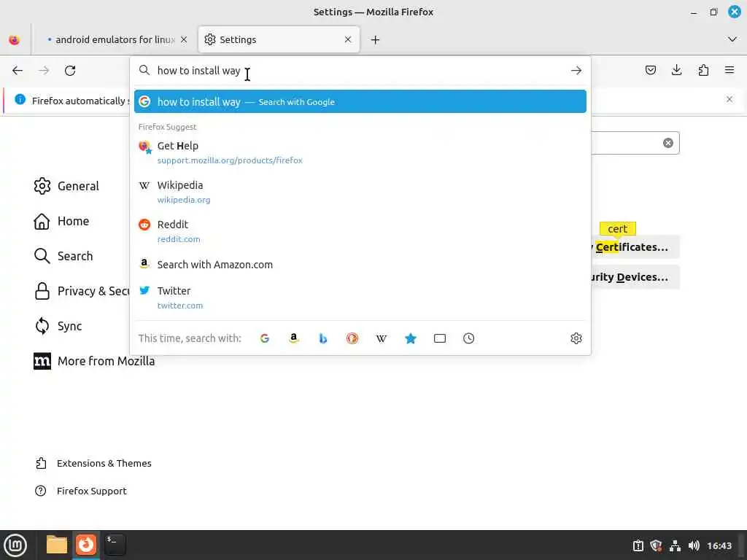Open search settings gear in dropdown
The width and height of the screenshot is (747, 560).
click(576, 338)
